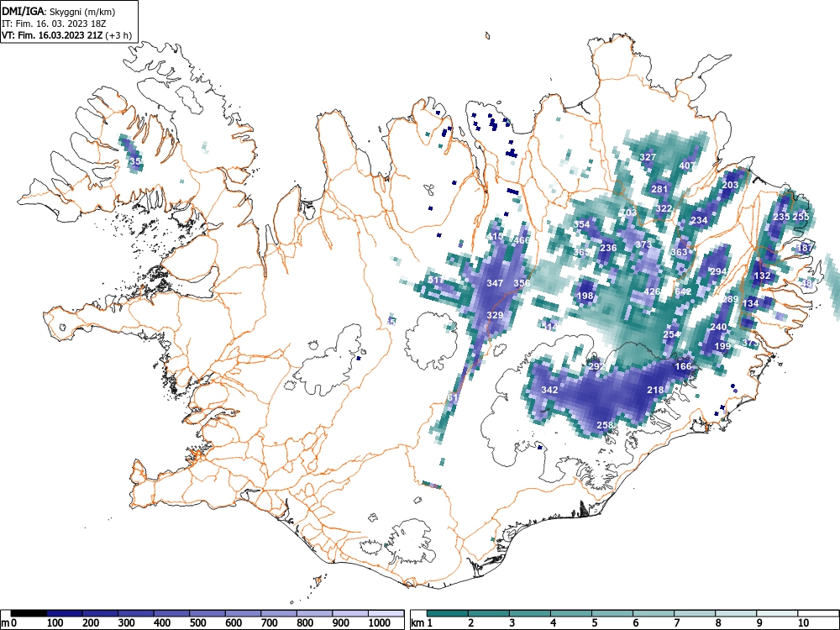Image resolution: width=840 pixels, height=630 pixels.
Task: Select the 203 value in the northeast
Action: 730,185
